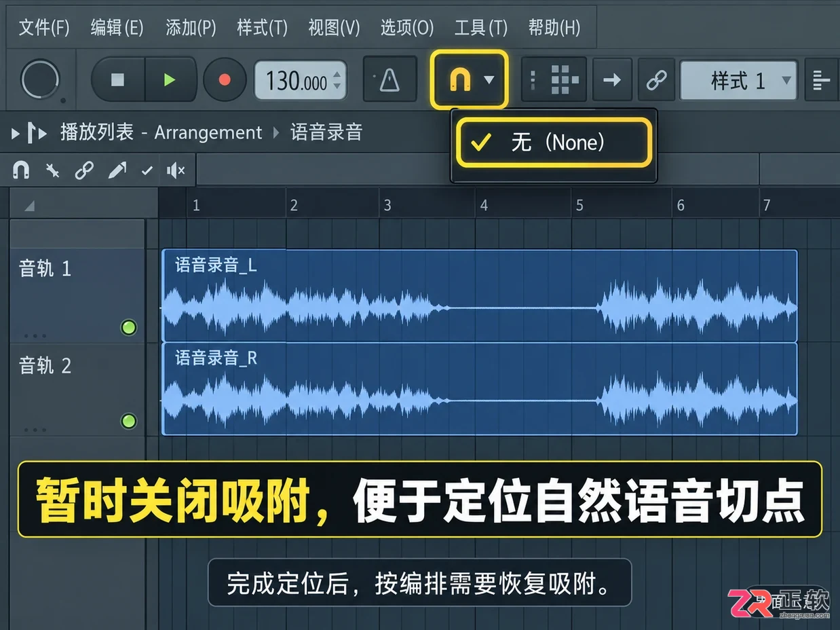Open the 工具(T) menu
The image size is (840, 630).
[480, 28]
